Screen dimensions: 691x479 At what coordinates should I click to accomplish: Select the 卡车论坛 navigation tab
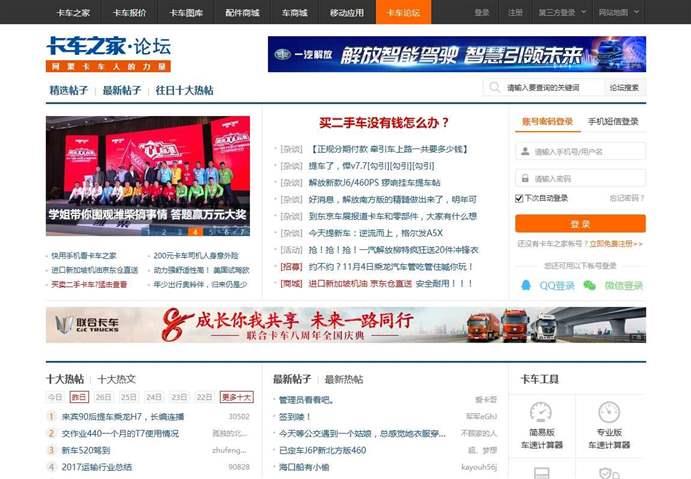pyautogui.click(x=403, y=12)
